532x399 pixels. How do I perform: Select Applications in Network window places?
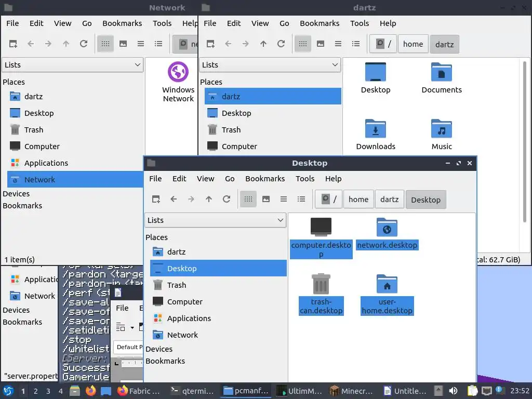tap(75, 163)
